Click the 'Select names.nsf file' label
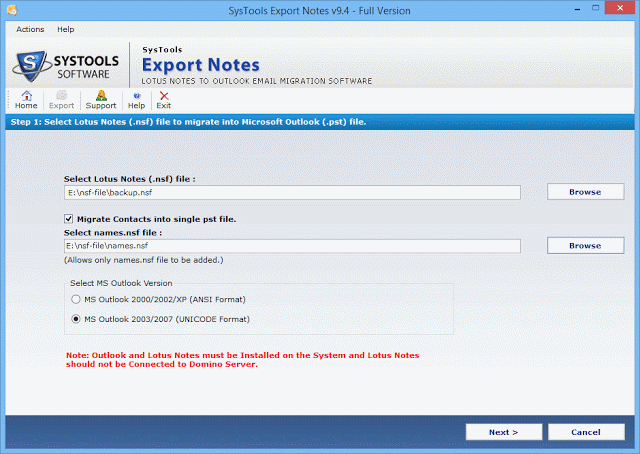640x454 pixels. click(x=113, y=233)
